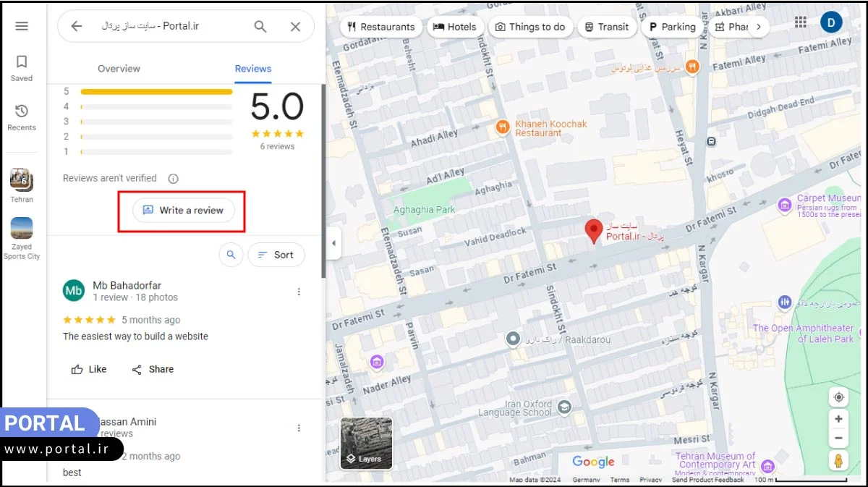Image resolution: width=868 pixels, height=487 pixels.
Task: Open Sort reviews dropdown
Action: (276, 255)
